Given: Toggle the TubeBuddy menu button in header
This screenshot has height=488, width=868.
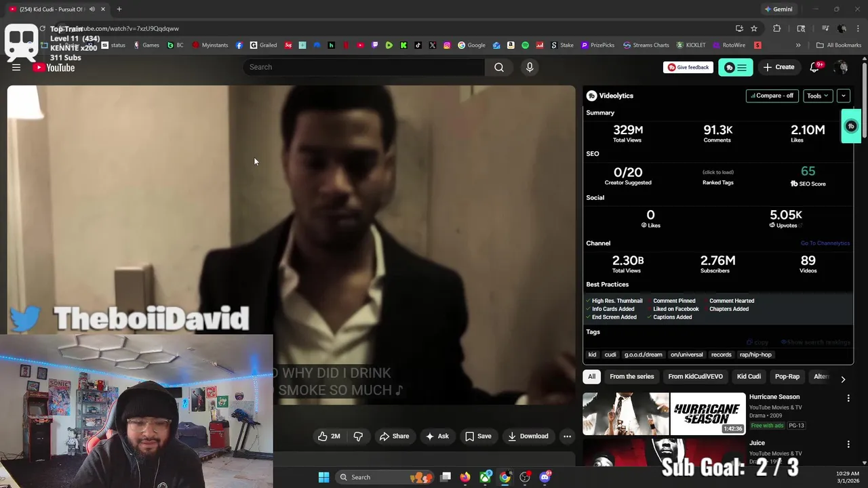Looking at the screenshot, I should (x=736, y=67).
